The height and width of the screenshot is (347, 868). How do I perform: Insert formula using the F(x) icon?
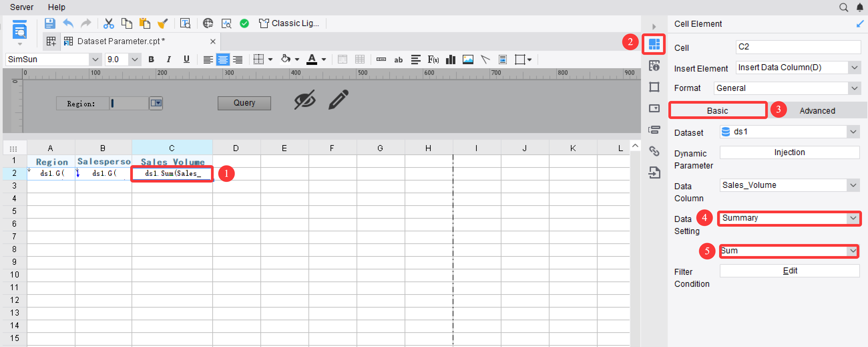pos(433,60)
